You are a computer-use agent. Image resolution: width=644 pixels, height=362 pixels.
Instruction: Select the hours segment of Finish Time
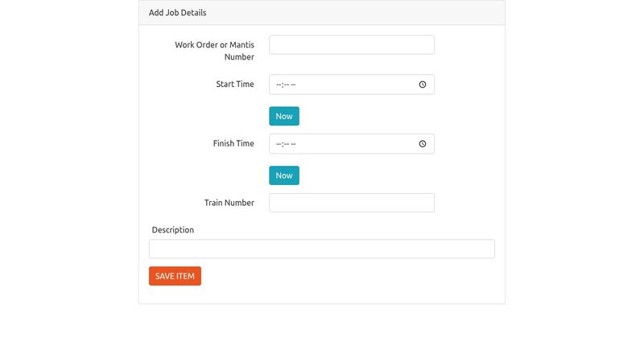279,144
